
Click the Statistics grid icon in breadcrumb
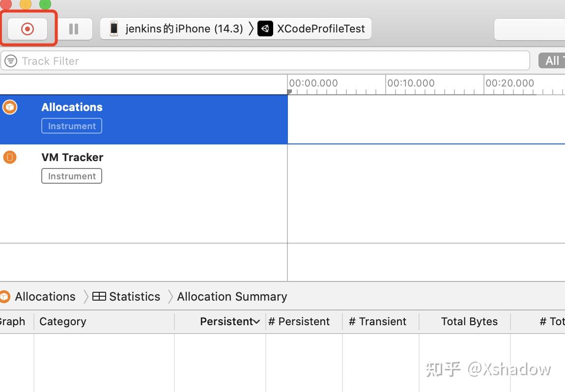tap(100, 296)
